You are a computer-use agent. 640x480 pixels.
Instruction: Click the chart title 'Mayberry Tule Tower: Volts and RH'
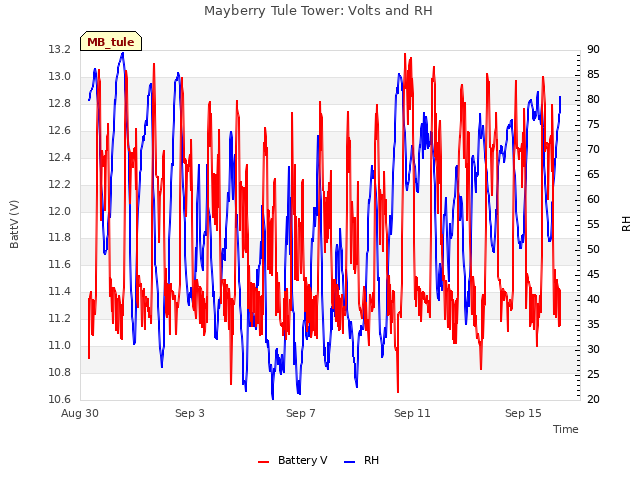pyautogui.click(x=318, y=11)
